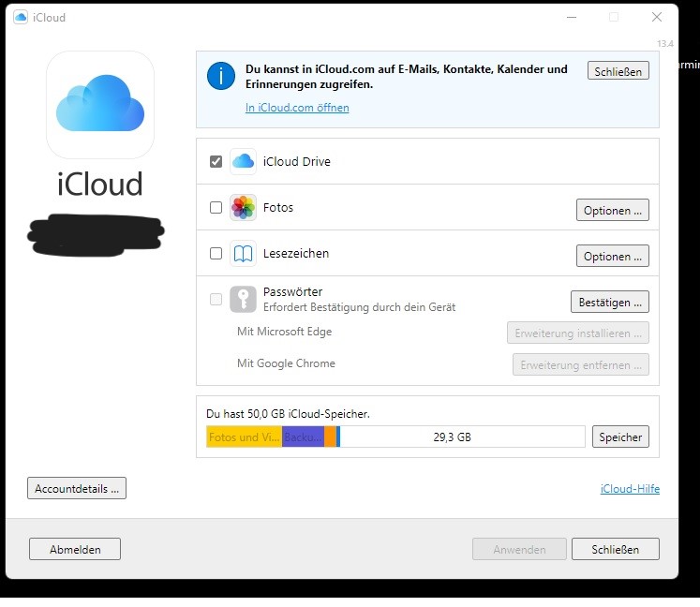Viewport: 700px width, 607px height.
Task: Uncheck the iCloud Drive checkbox
Action: coord(216,161)
